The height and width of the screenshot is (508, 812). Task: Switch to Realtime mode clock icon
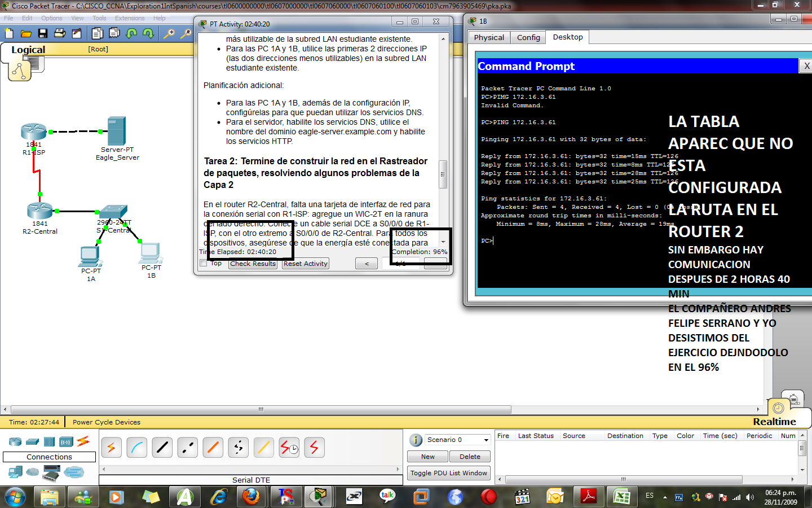(778, 408)
